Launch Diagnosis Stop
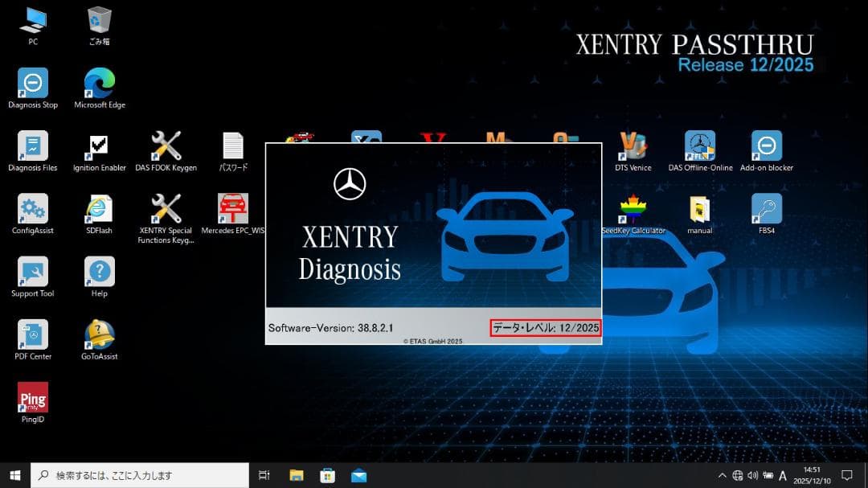This screenshot has height=488, width=868. click(32, 82)
